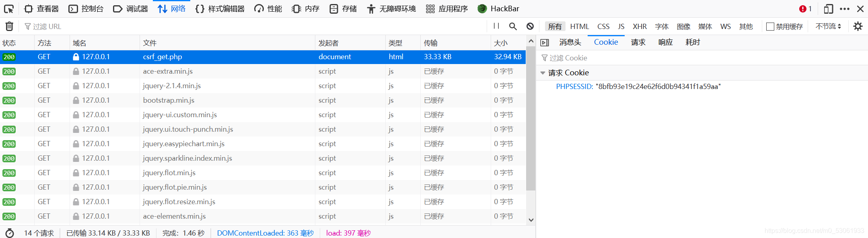Start performance analysis stopwatch icon
Screen dimensions: 868x238
coord(10,233)
